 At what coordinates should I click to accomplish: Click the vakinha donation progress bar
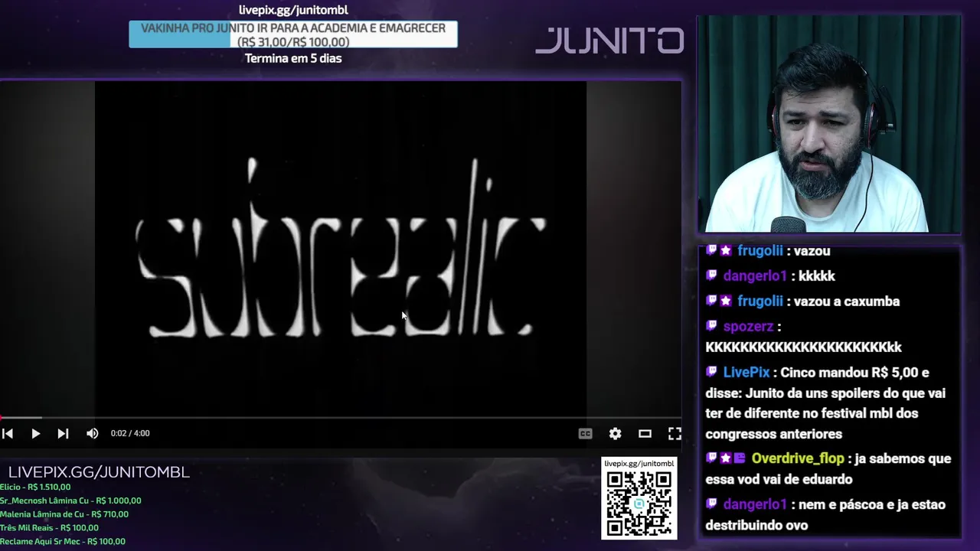[293, 34]
